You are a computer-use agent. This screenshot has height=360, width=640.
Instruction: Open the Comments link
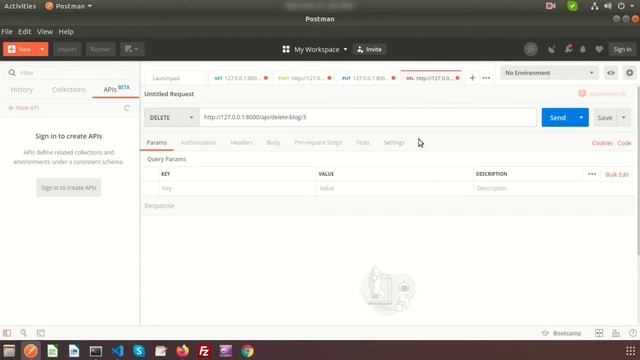coord(603,94)
